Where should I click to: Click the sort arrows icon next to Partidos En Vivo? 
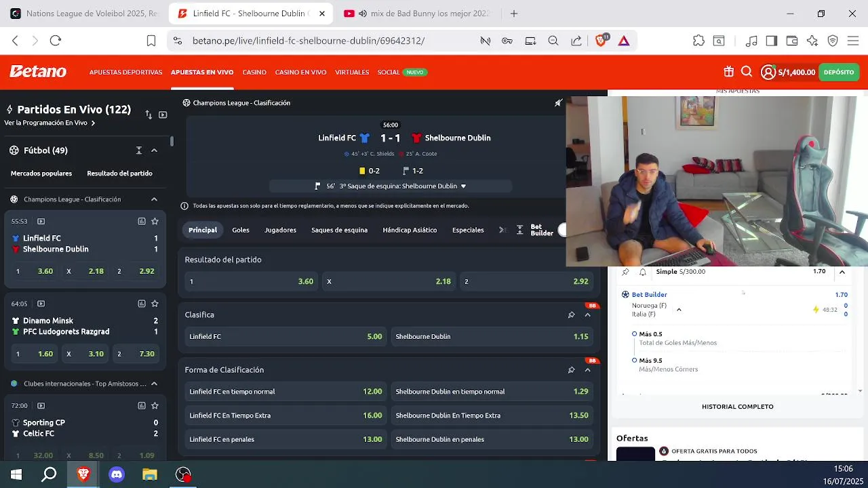pos(149,115)
